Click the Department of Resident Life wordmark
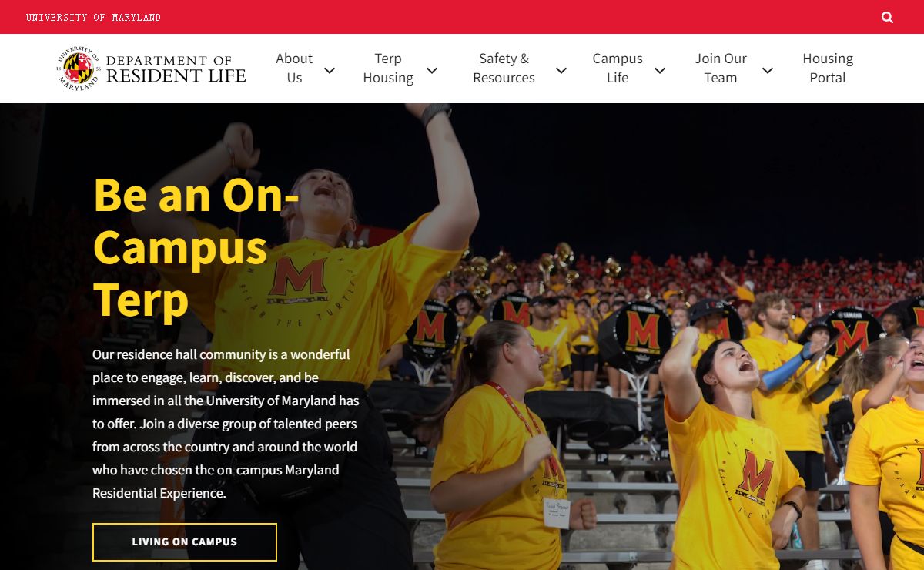Viewport: 924px width, 570px height. [176, 69]
